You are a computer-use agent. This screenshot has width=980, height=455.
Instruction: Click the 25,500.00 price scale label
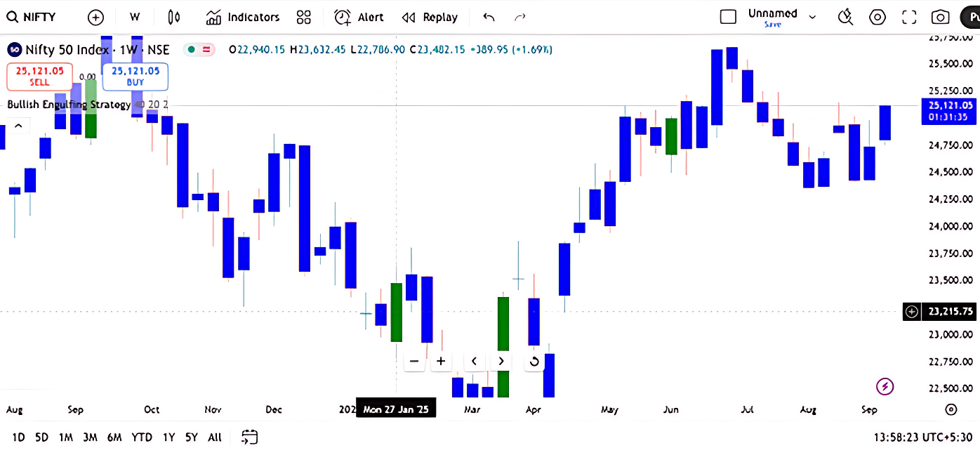[x=950, y=64]
